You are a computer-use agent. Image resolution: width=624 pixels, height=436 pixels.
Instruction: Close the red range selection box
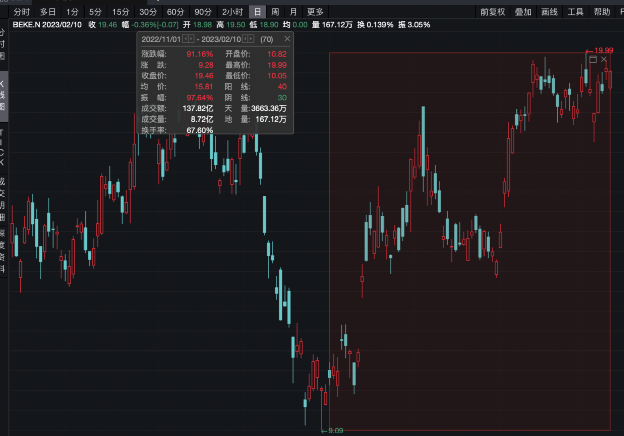[604, 59]
